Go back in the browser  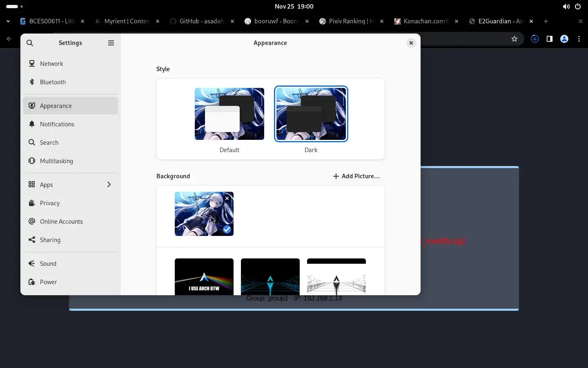9,39
